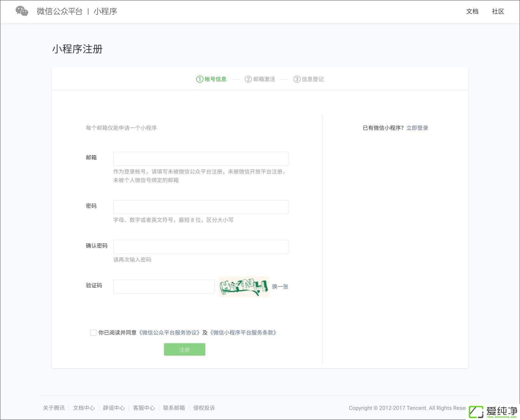Screen dimensions: 520x420
Task: Focus the 确认密码 input field
Action: [201, 247]
